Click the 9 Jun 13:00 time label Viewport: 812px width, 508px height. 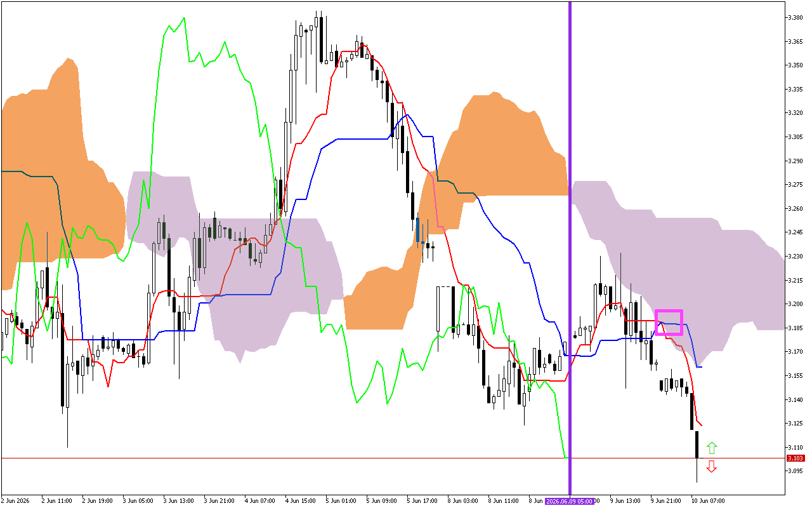(626, 501)
